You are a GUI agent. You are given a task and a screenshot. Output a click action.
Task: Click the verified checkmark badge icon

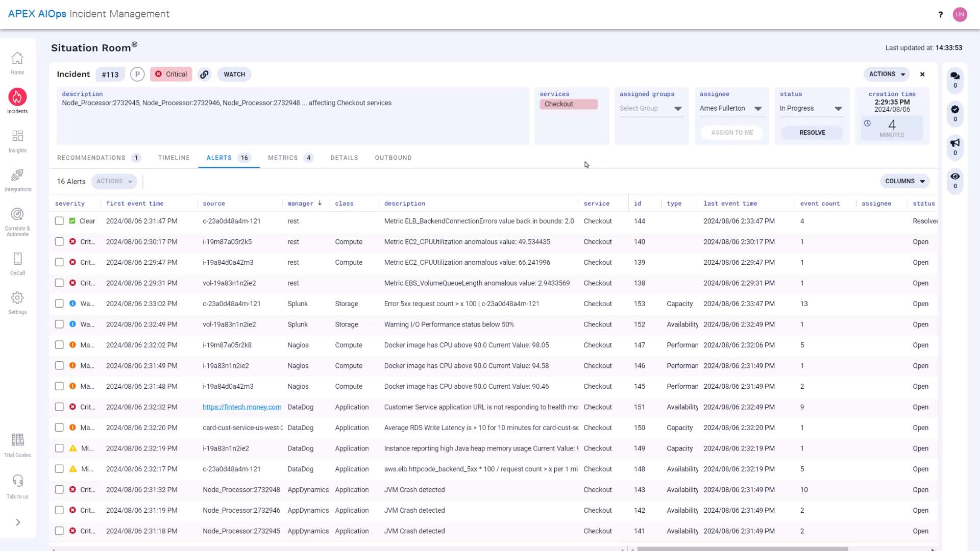(x=955, y=109)
